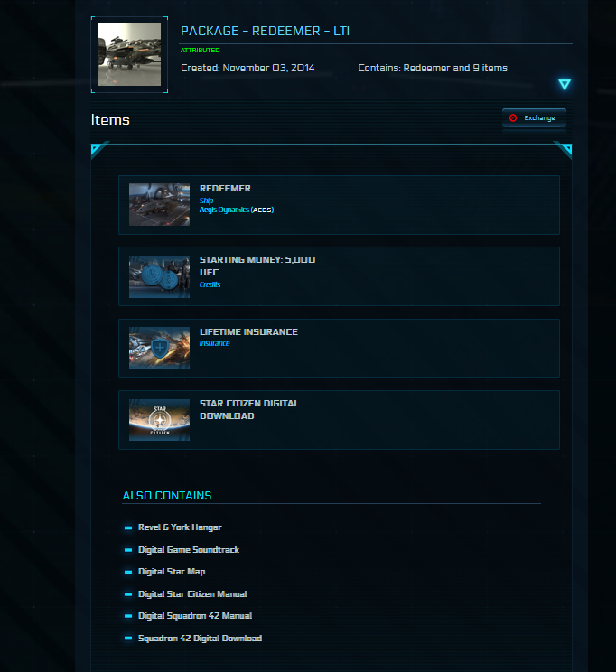Image resolution: width=616 pixels, height=672 pixels.
Task: Click the Aegis Dynamics manufacturer link
Action: (x=237, y=210)
